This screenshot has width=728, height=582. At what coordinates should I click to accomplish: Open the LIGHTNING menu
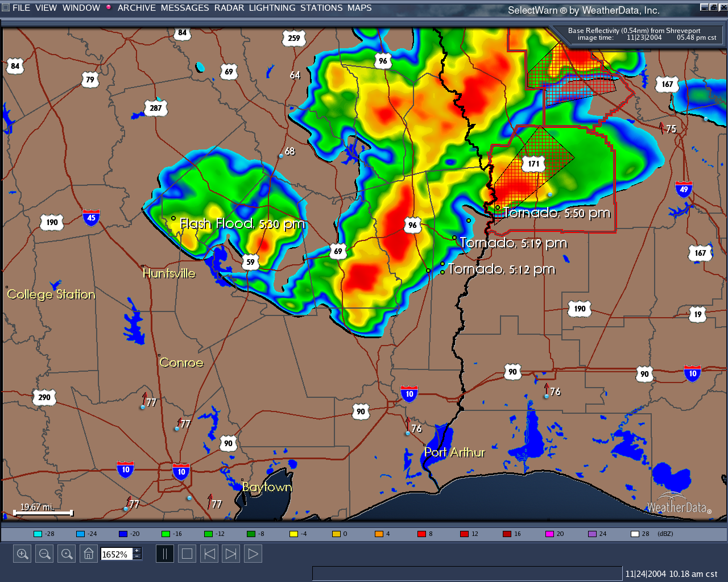pos(272,8)
